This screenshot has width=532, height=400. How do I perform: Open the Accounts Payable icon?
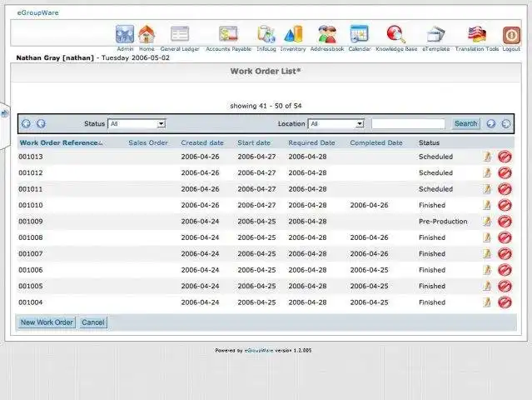click(x=228, y=34)
